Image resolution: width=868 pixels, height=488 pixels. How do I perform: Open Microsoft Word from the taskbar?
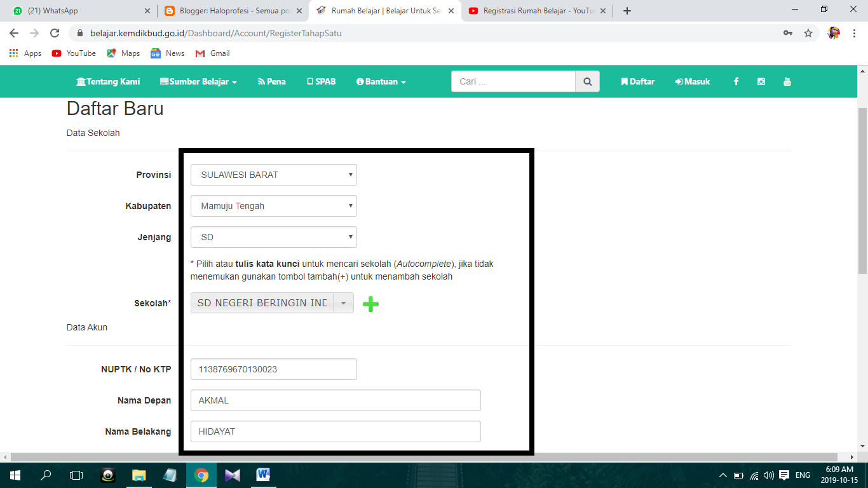pos(264,475)
